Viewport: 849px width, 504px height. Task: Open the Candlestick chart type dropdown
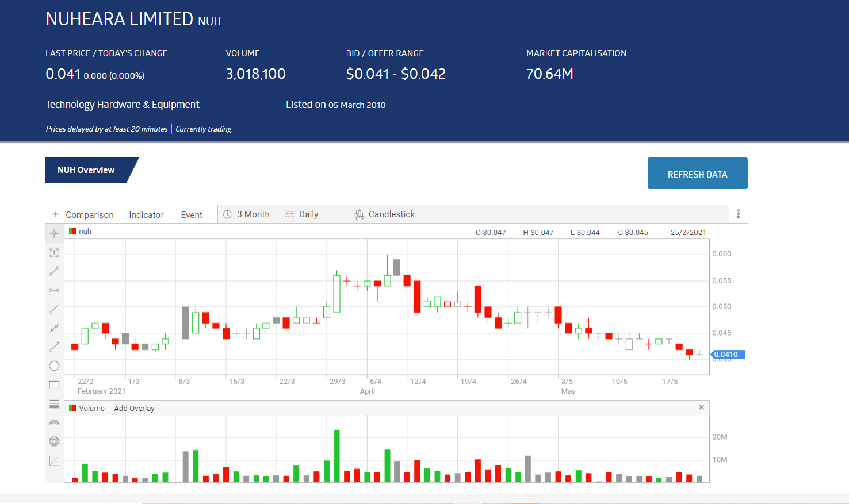[x=385, y=214]
